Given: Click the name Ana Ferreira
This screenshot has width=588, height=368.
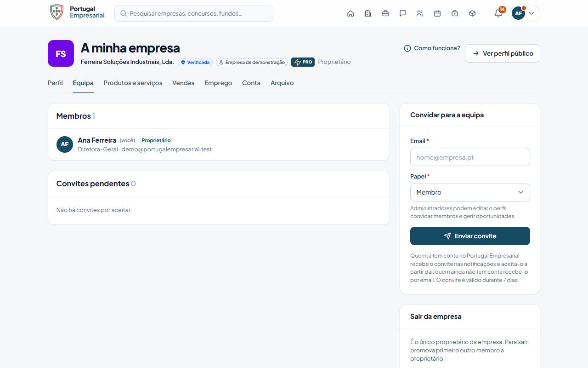Looking at the screenshot, I should (x=97, y=140).
